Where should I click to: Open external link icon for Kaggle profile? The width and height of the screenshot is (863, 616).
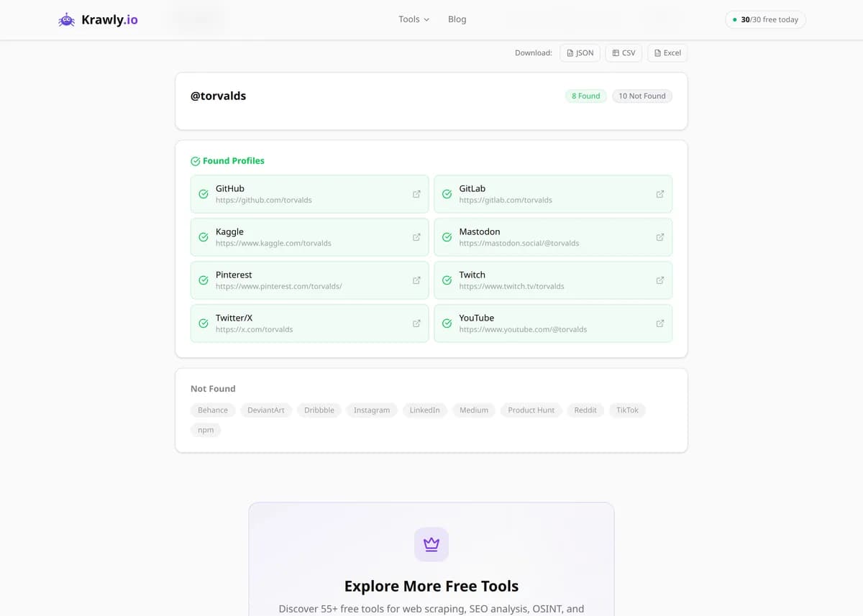tap(416, 237)
